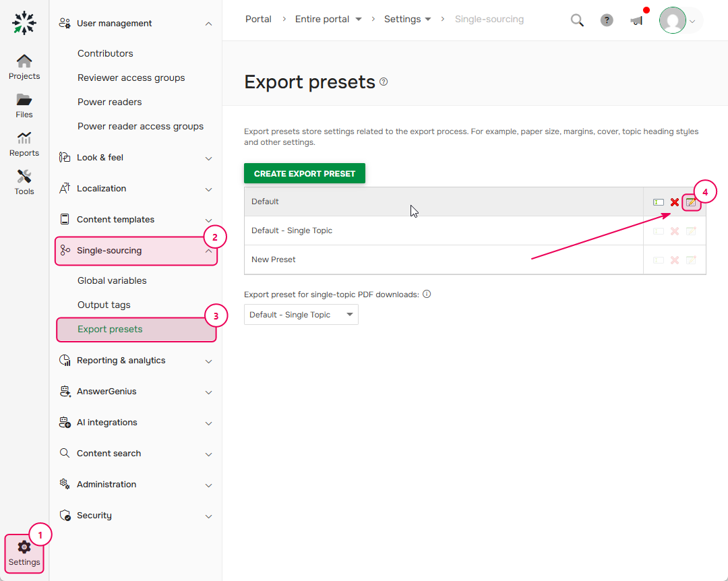The width and height of the screenshot is (728, 581).
Task: Open the single-topic PDF preset dropdown
Action: 301,314
